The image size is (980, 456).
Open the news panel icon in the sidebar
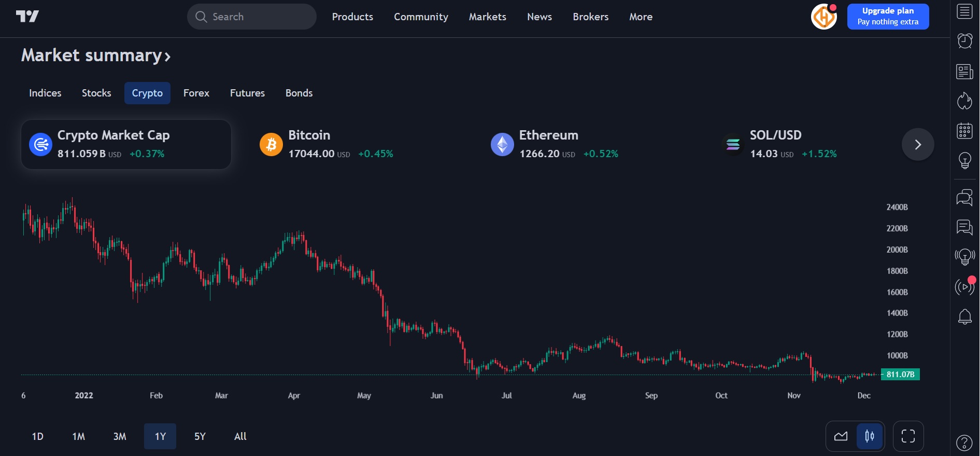[964, 71]
